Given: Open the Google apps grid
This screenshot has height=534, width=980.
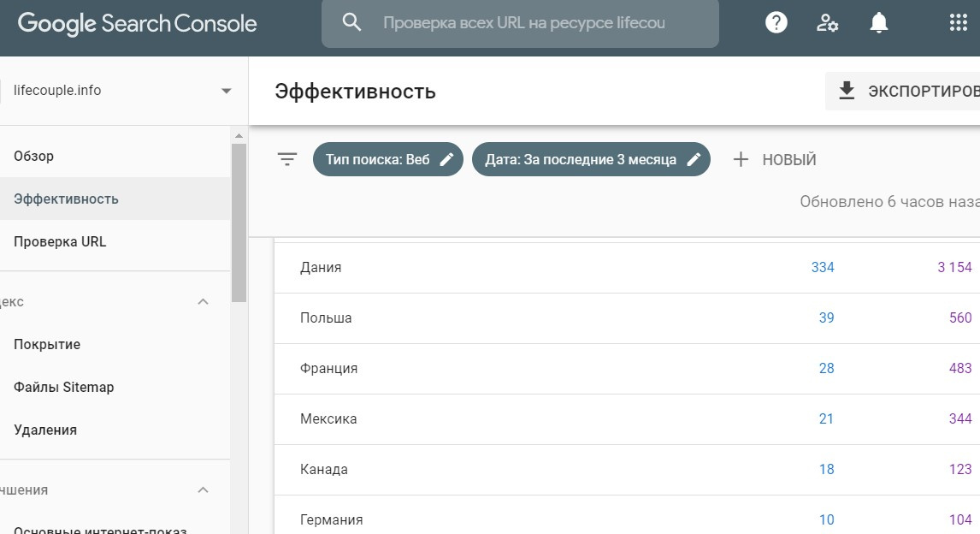Looking at the screenshot, I should point(958,23).
